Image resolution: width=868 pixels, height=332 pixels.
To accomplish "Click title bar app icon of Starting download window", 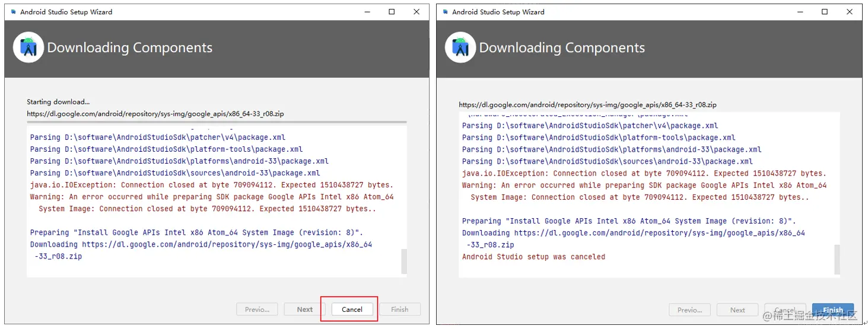I will [x=14, y=12].
